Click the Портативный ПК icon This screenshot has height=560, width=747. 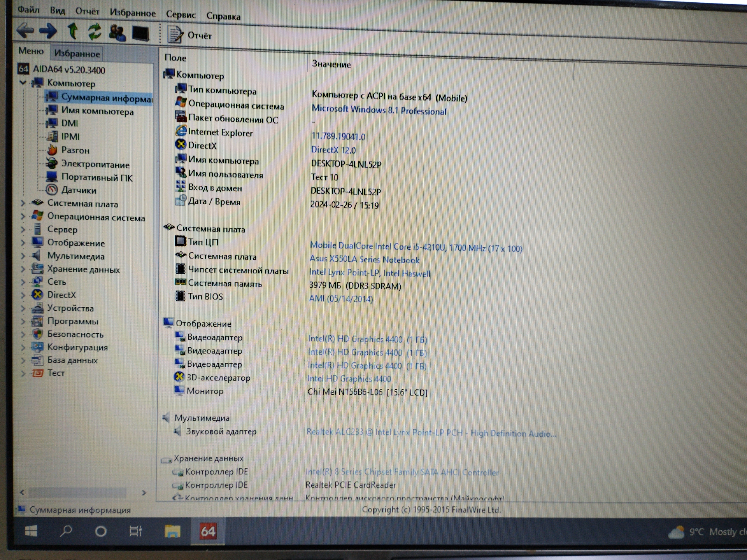click(x=51, y=177)
